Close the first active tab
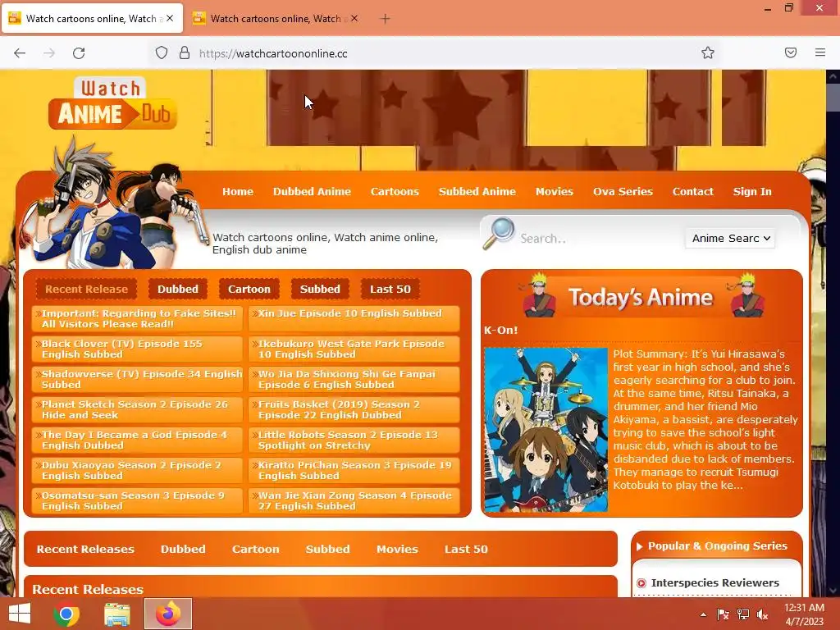 [170, 18]
